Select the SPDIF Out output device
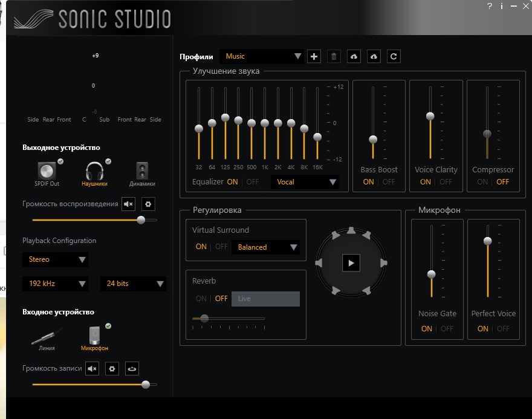The image size is (532, 419). tap(47, 174)
